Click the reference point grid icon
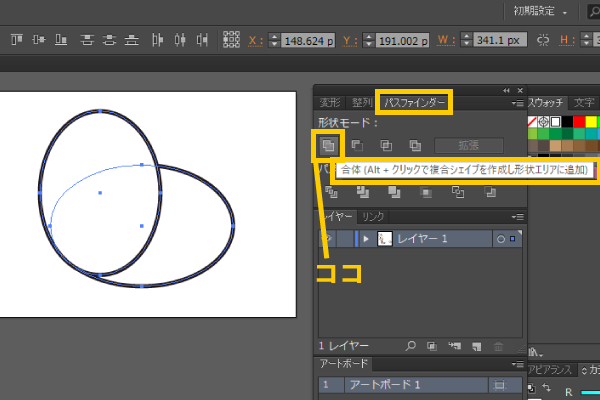This screenshot has height=400, width=600. 231,41
